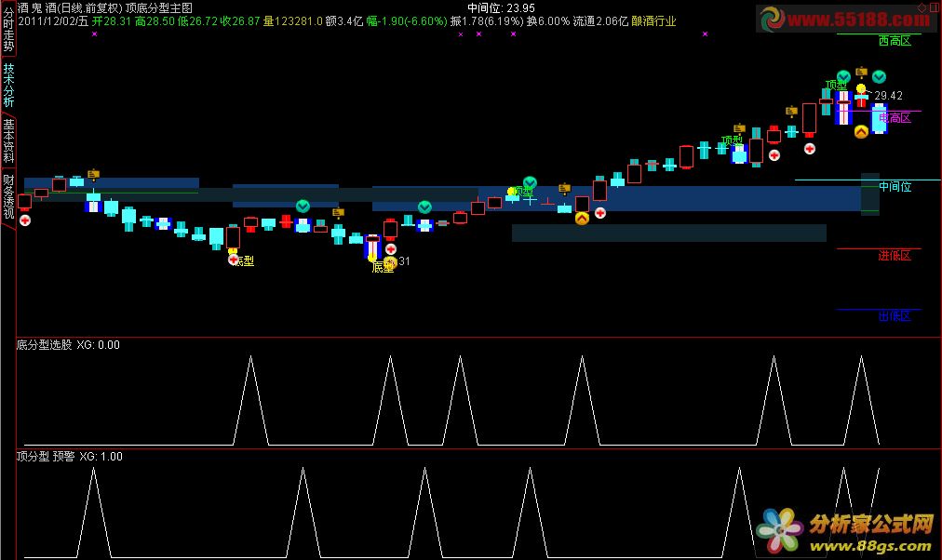Click the 高28.50 high price value
Image resolution: width=942 pixels, height=560 pixels.
[x=155, y=21]
